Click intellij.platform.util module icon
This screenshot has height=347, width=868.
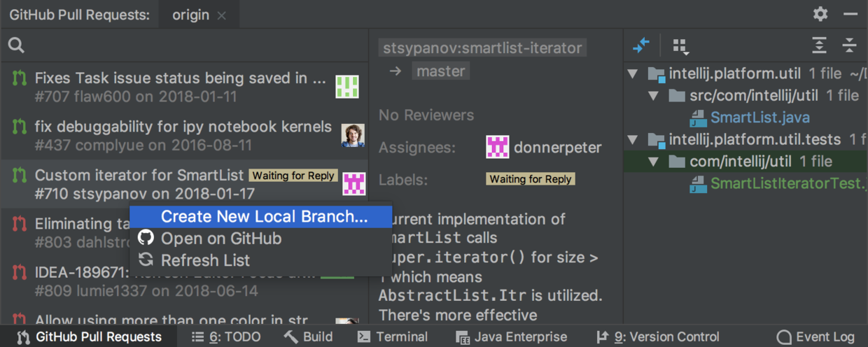pos(656,74)
